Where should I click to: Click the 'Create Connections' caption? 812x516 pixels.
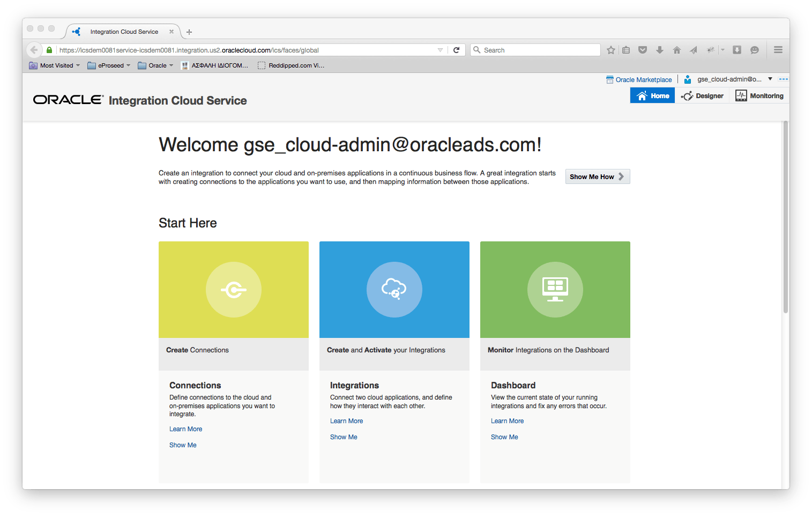pyautogui.click(x=197, y=350)
